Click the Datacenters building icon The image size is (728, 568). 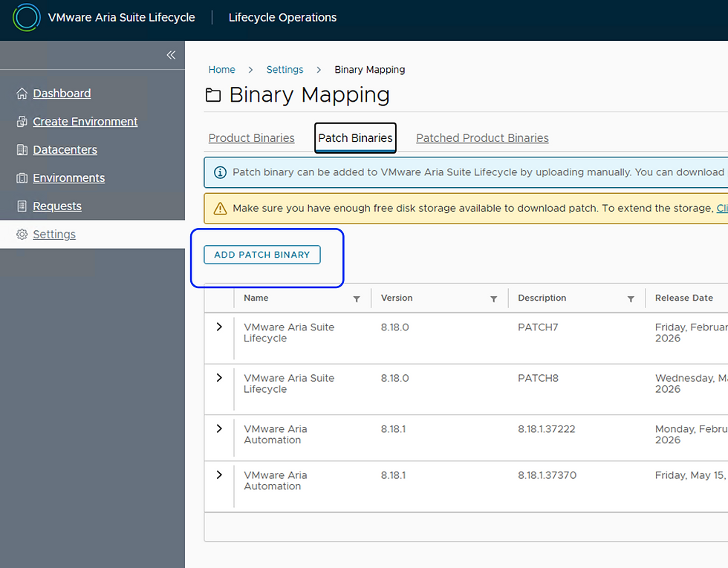[22, 150]
